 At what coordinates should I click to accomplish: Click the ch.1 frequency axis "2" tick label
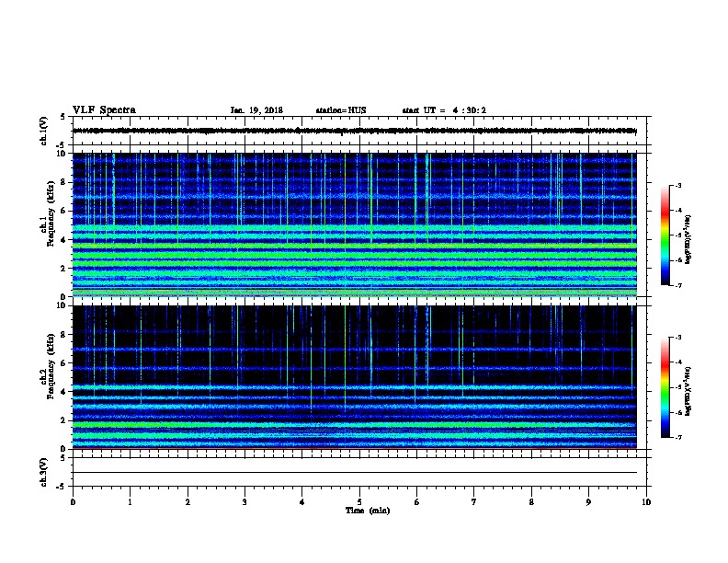point(64,269)
